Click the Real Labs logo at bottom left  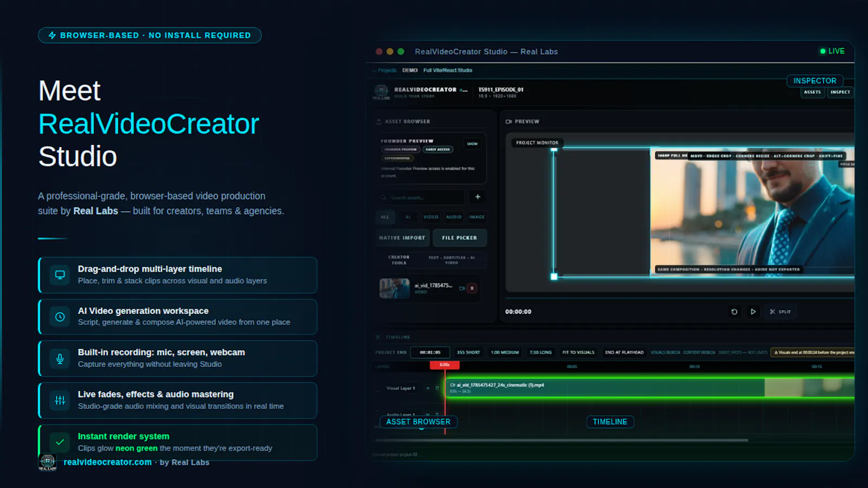(x=48, y=462)
